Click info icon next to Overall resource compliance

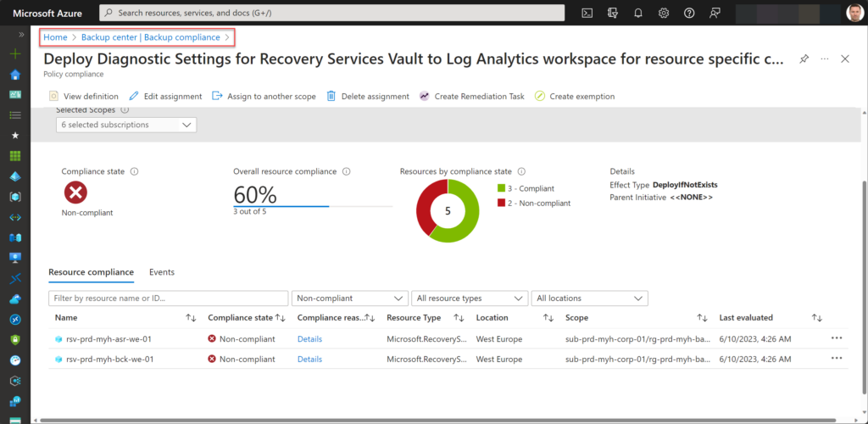pos(347,171)
